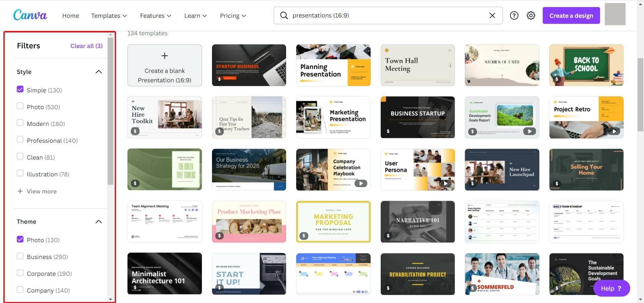Screen dimensions: 644x303
Task: Open the Templates dropdown menu
Action: tap(109, 16)
